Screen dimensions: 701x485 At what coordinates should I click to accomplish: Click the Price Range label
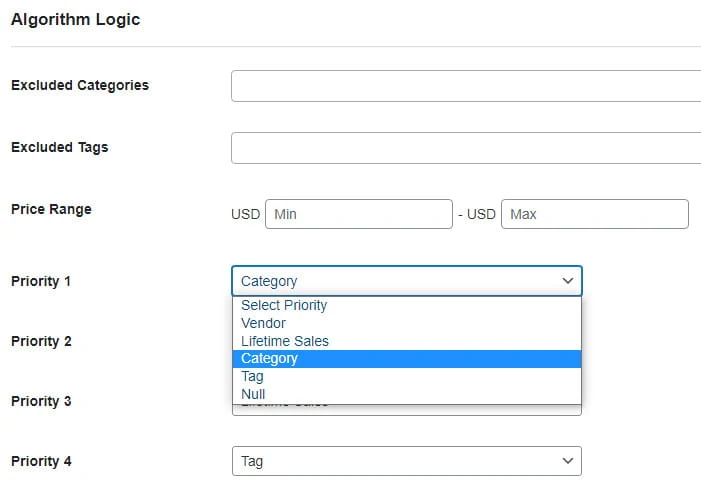[51, 209]
